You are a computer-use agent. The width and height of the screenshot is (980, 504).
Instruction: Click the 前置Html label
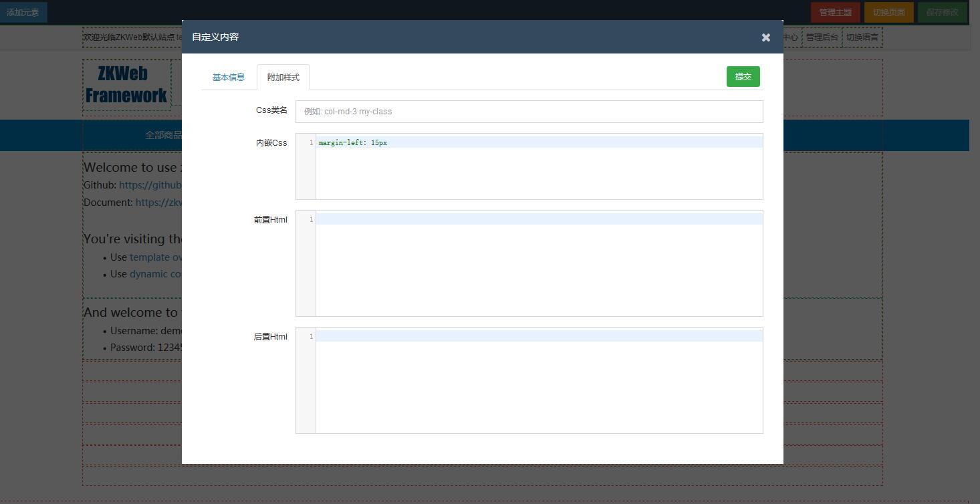click(271, 220)
